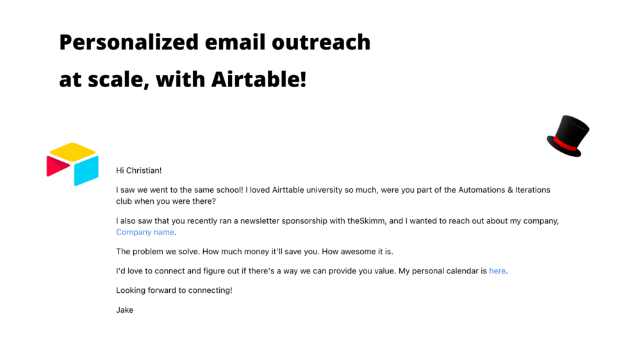Open the 'Company name' link

[x=145, y=232]
